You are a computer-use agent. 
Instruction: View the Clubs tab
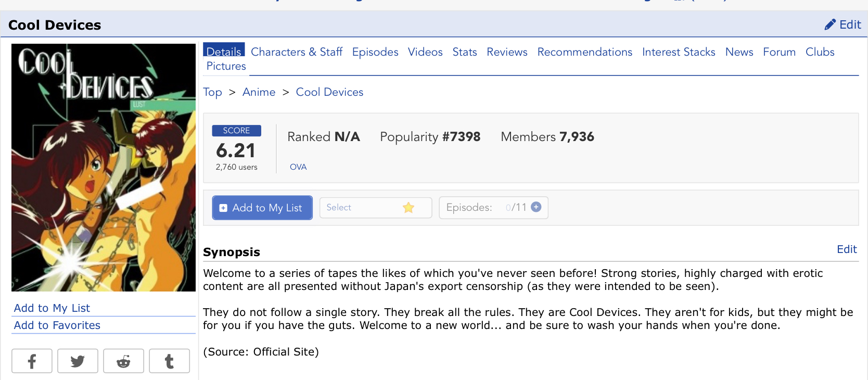click(820, 52)
